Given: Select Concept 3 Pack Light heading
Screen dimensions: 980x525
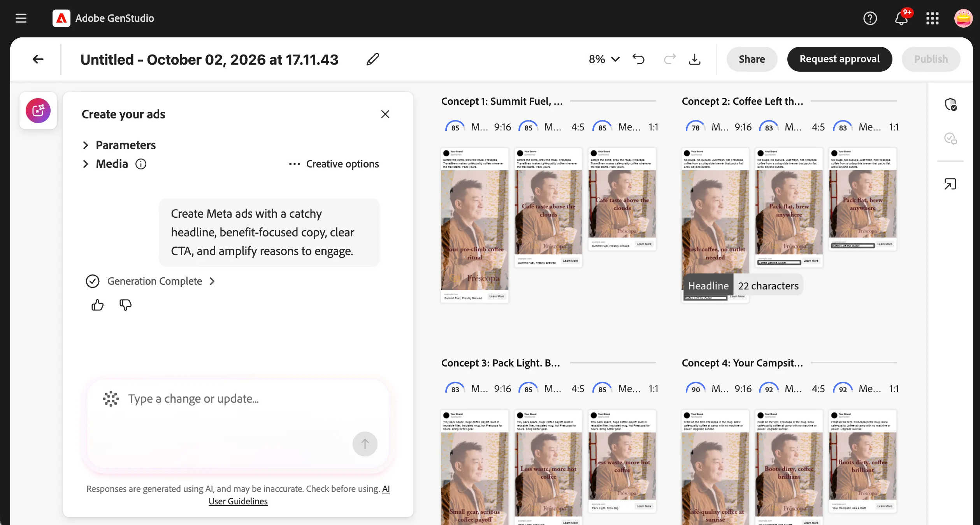Looking at the screenshot, I should click(x=501, y=363).
